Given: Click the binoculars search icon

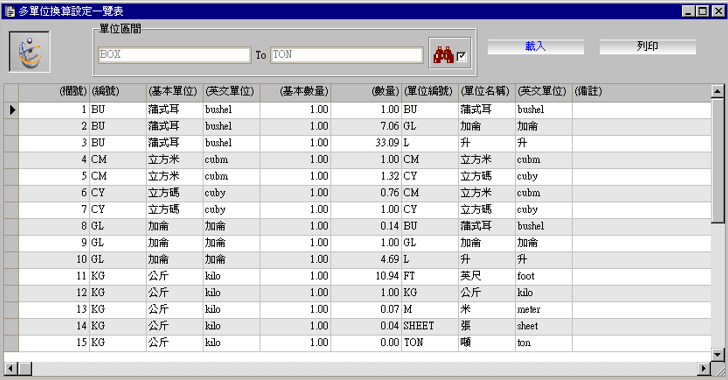Looking at the screenshot, I should point(443,55).
